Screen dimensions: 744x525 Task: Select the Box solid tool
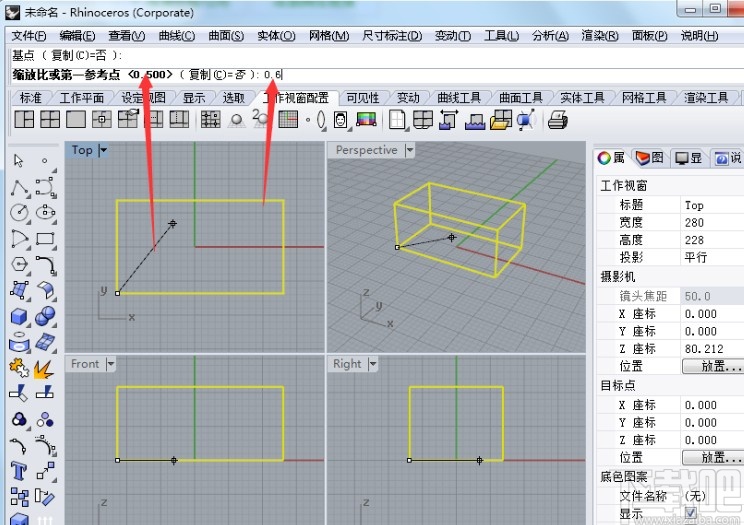coord(19,317)
